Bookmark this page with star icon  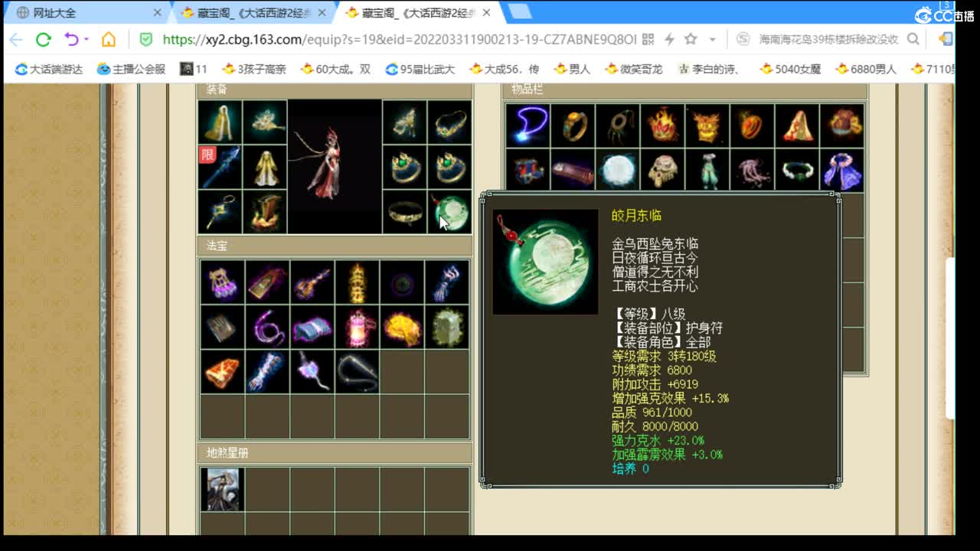691,39
